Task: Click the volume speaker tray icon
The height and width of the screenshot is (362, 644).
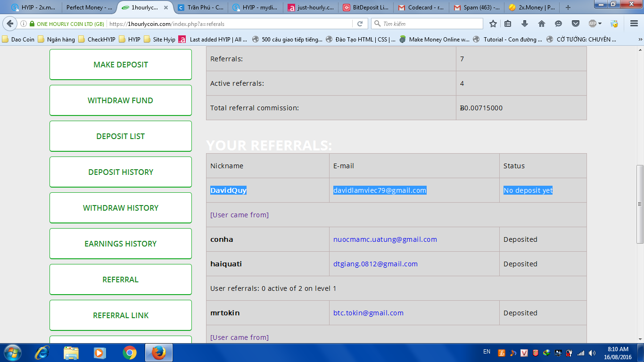Action: (592, 353)
